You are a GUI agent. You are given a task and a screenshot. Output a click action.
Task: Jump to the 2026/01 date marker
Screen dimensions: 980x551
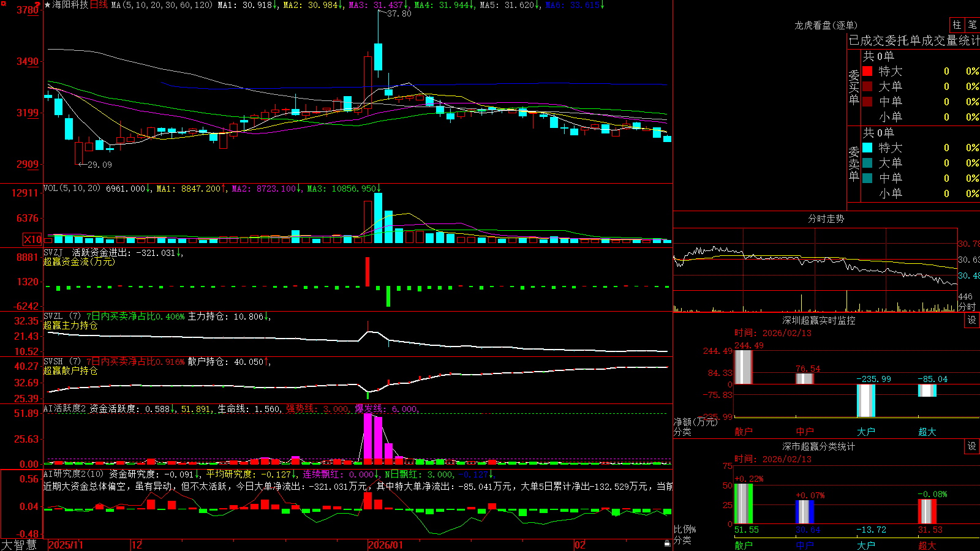pyautogui.click(x=385, y=545)
